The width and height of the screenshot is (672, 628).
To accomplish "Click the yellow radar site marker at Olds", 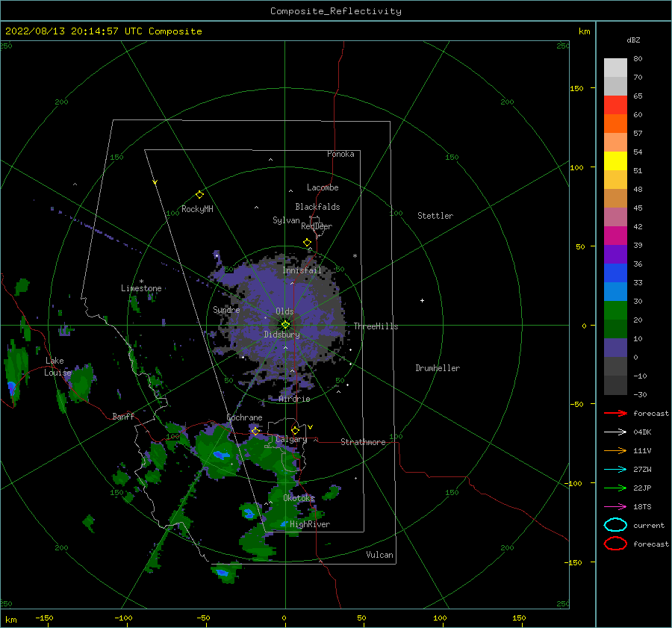I will [x=285, y=325].
